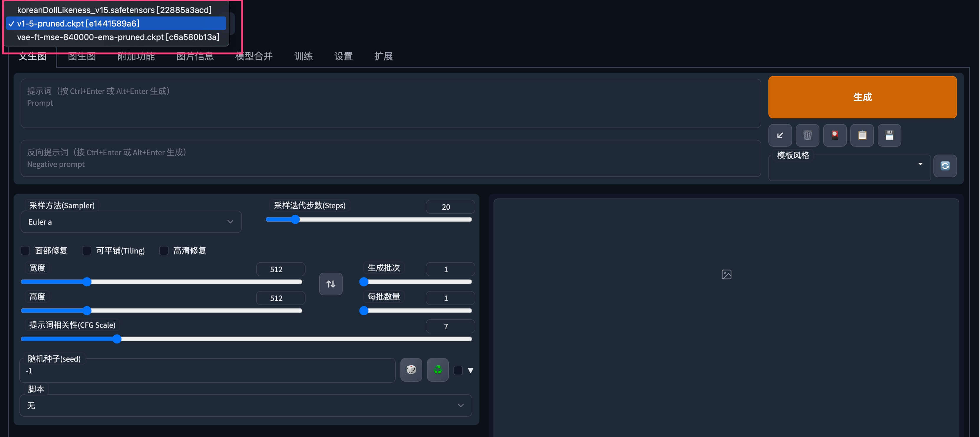This screenshot has height=437, width=980.
Task: Click the dice icon to randomize seed
Action: tap(411, 370)
